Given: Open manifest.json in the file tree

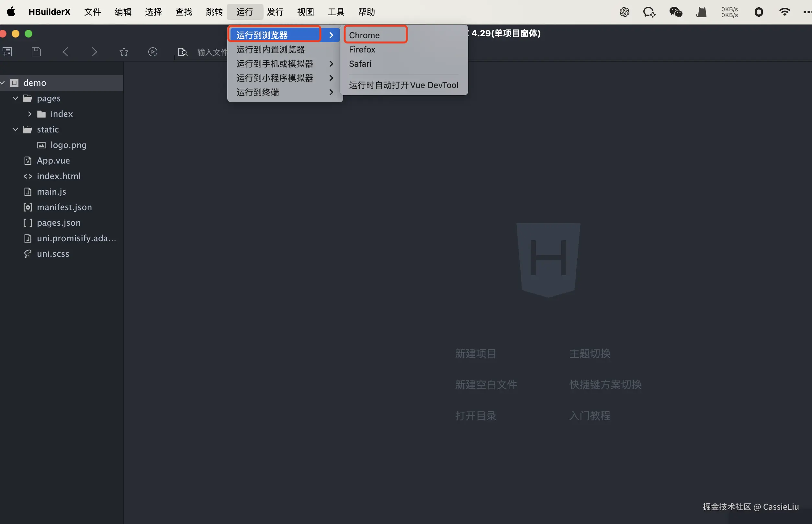Looking at the screenshot, I should [x=64, y=207].
